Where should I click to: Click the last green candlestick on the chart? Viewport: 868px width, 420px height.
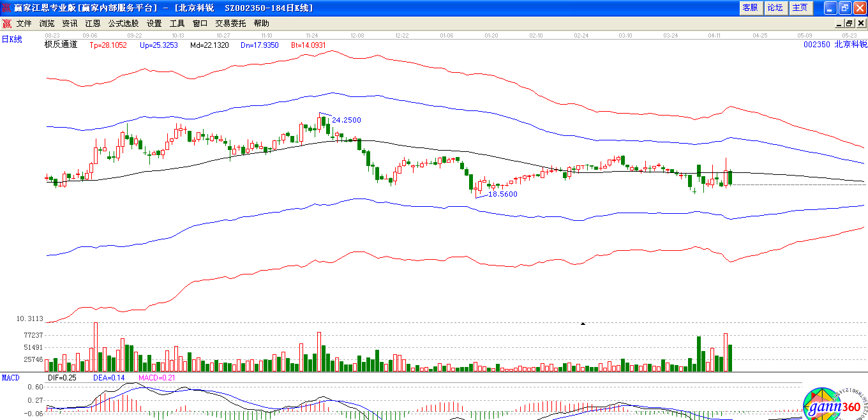pyautogui.click(x=730, y=177)
